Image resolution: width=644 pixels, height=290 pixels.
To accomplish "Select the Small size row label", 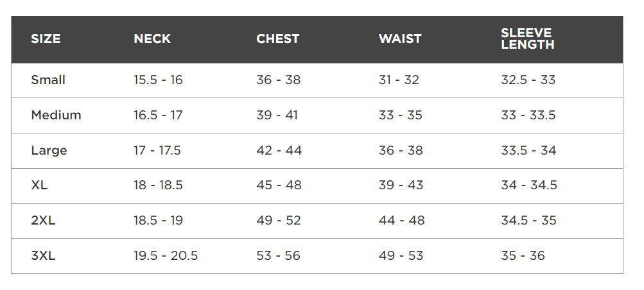I will click(48, 80).
